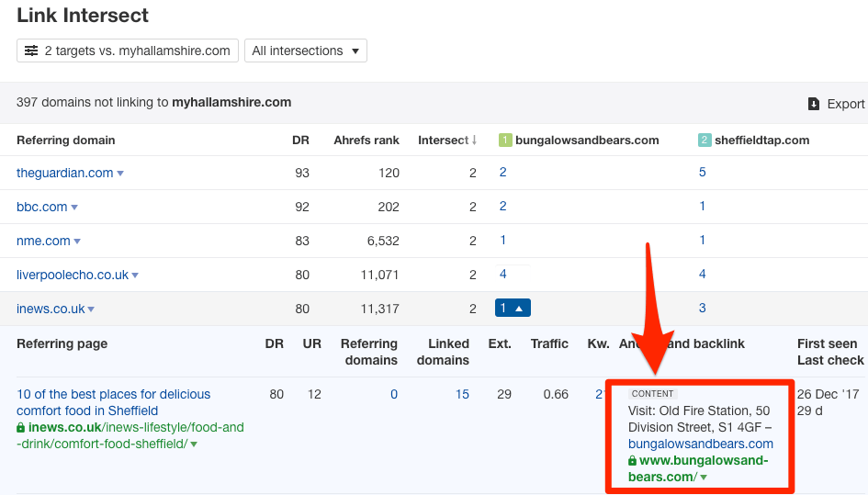Open bbc.com referring domain link
Image resolution: width=868 pixels, height=495 pixels.
coord(42,207)
